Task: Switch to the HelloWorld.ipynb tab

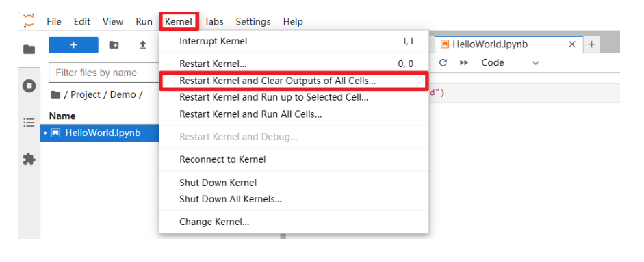Action: [490, 44]
